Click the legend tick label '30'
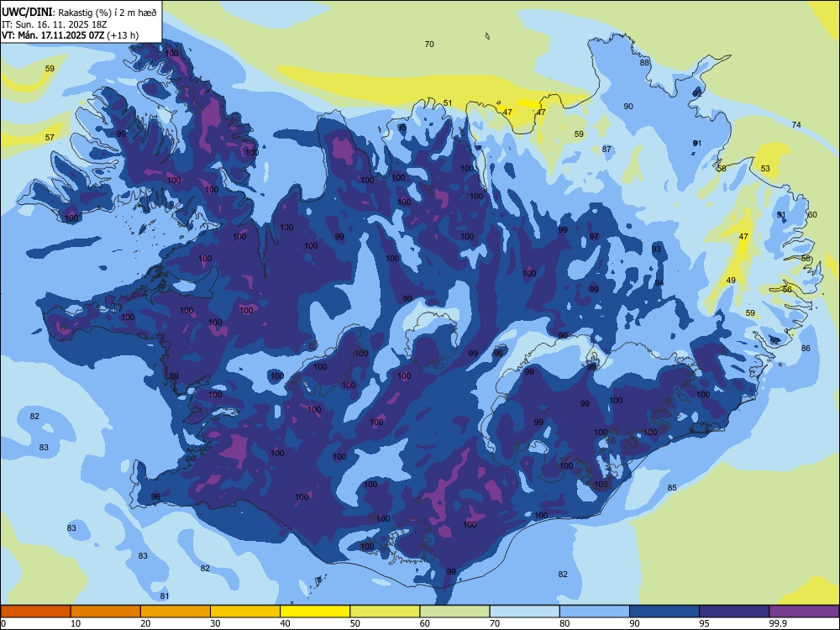This screenshot has width=840, height=630. pos(215,623)
